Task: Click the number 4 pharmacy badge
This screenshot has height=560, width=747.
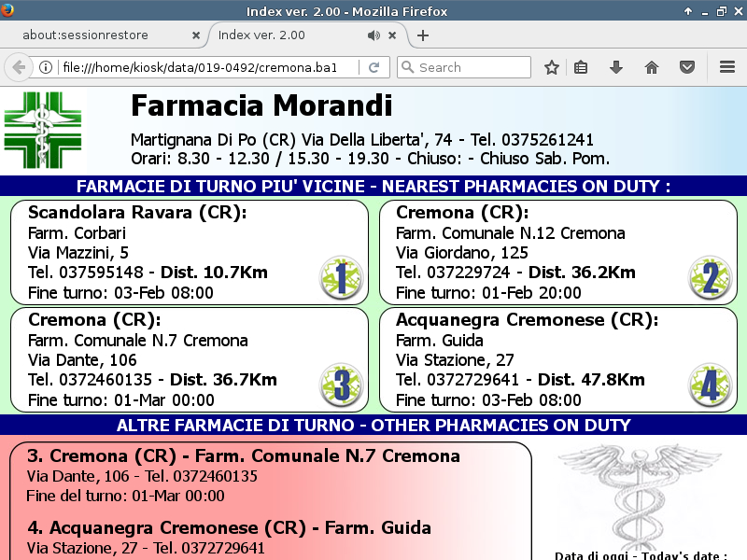Action: (710, 385)
